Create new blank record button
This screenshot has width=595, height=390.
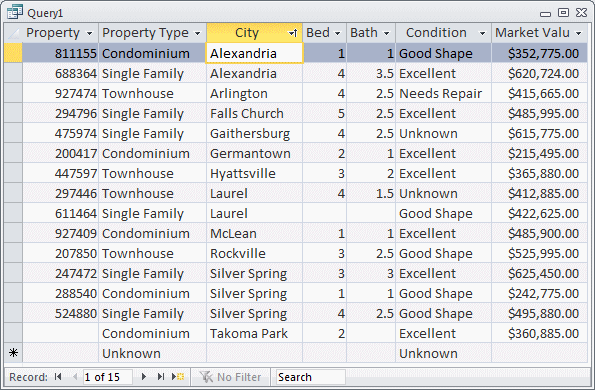pyautogui.click(x=178, y=377)
